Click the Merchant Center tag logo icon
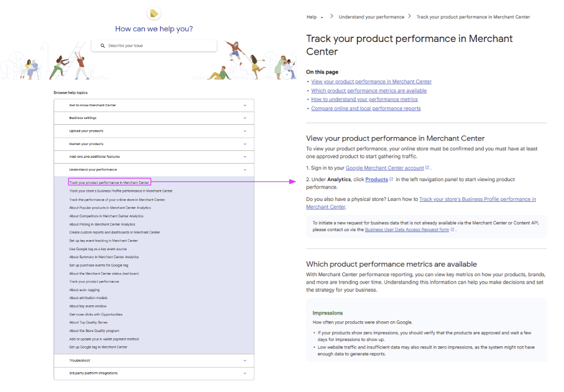This screenshot has height=392, width=564. (x=154, y=13)
